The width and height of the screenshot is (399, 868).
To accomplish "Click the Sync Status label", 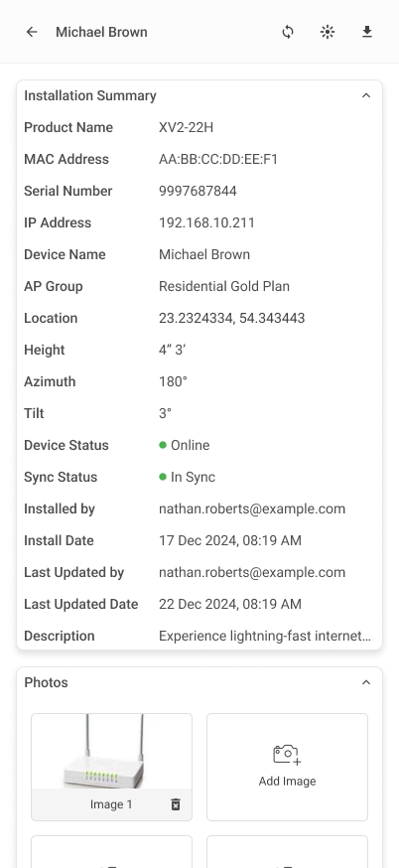I will pos(61,477).
